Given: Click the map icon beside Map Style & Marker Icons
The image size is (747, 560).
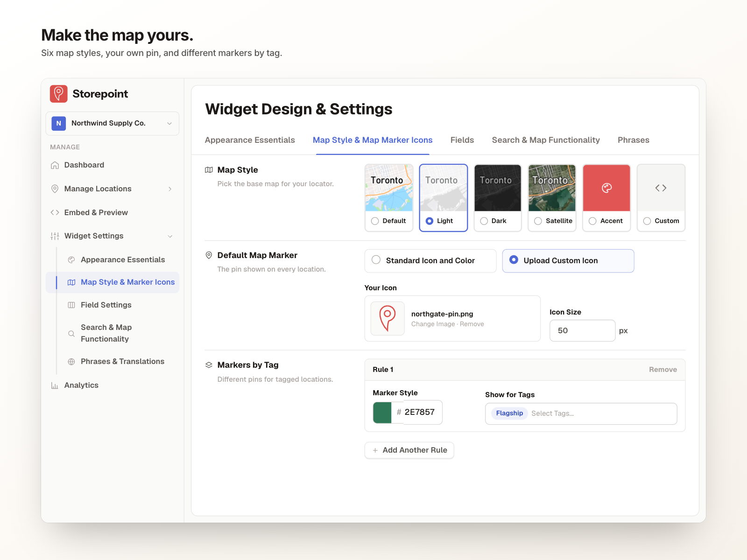Looking at the screenshot, I should click(x=71, y=282).
